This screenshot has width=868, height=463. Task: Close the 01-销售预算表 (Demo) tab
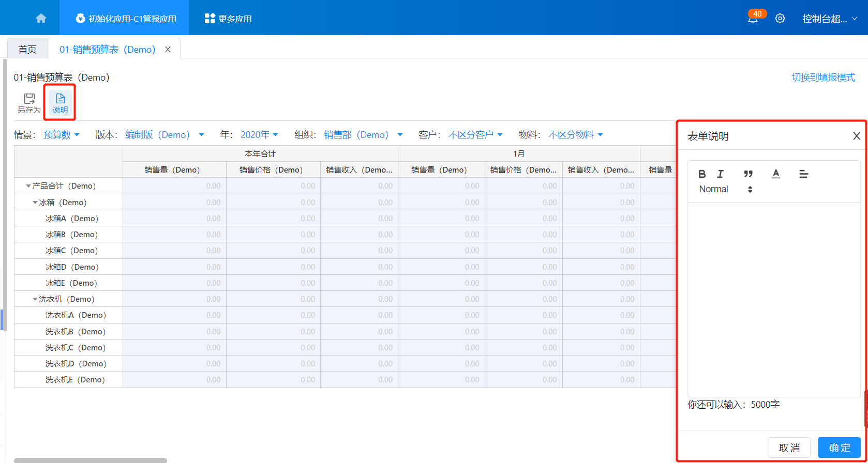(168, 50)
